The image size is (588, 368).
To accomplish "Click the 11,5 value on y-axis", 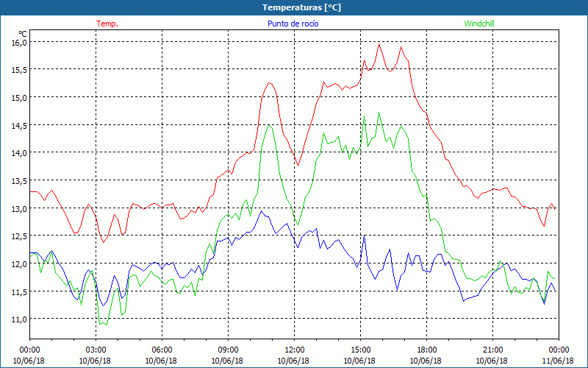I will pos(19,291).
